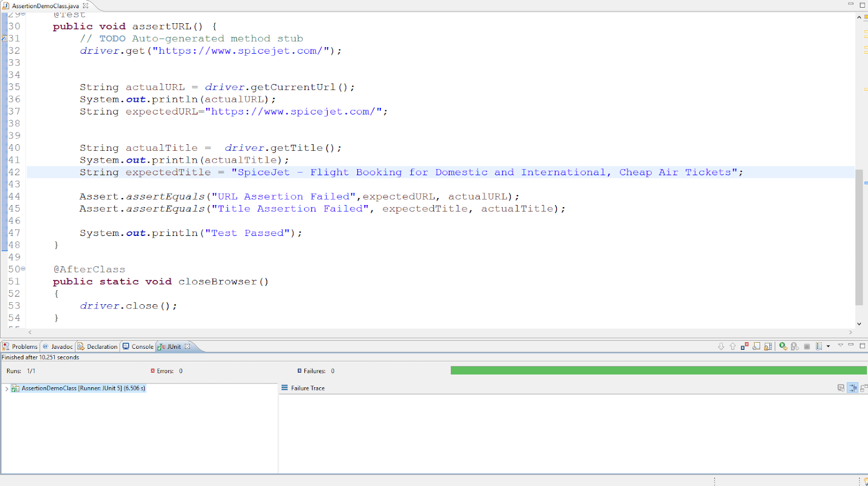Viewport: 868px width, 486px height.
Task: Click the Problems tab icon
Action: point(6,346)
